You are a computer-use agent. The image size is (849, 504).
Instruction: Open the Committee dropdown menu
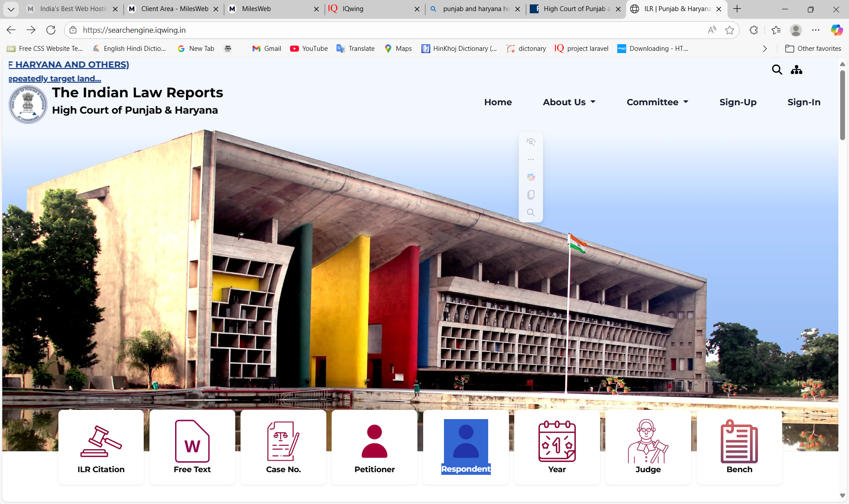(x=657, y=102)
